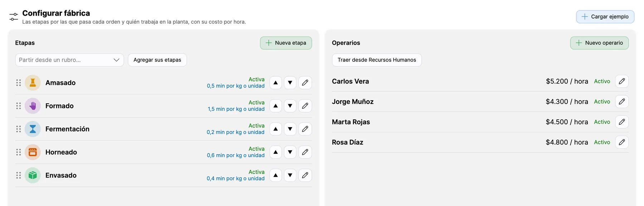
Task: Click the $4.800 / hora rate
Action: [567, 142]
